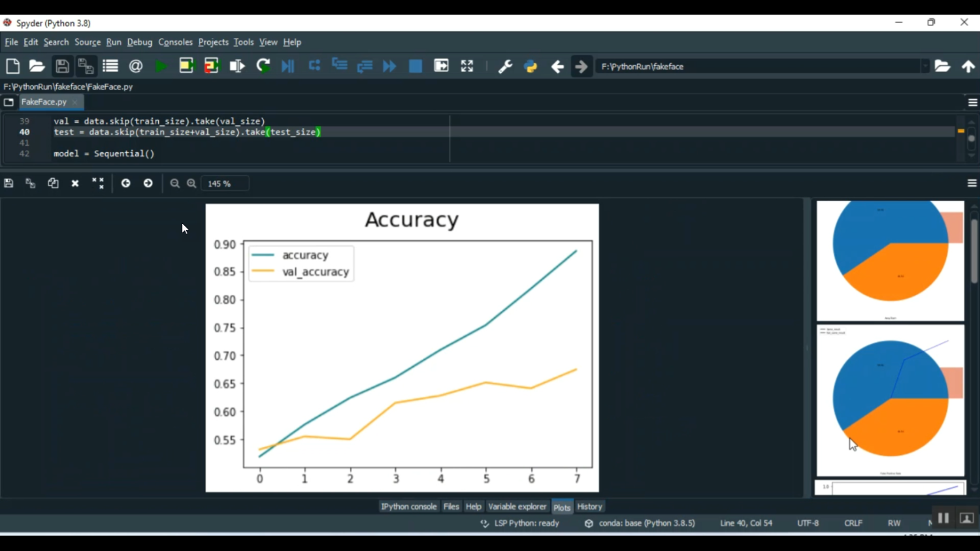Open the editor pane options menu

pos(972,102)
